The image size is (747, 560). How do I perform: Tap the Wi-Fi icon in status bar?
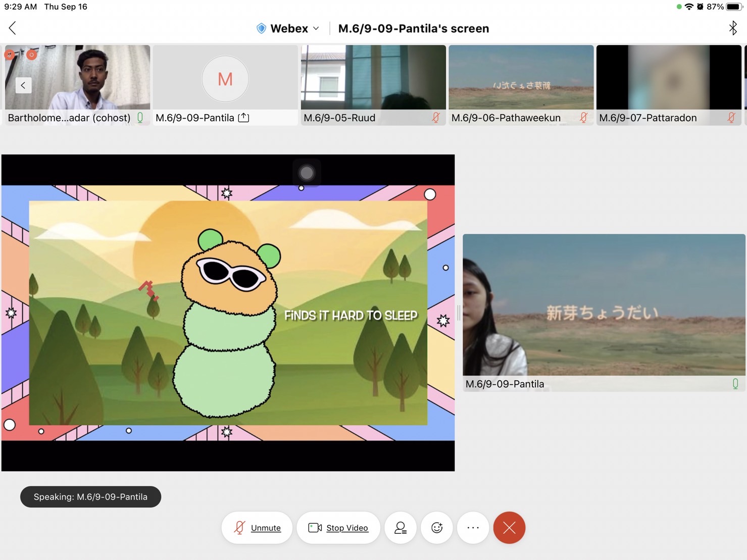click(x=689, y=7)
